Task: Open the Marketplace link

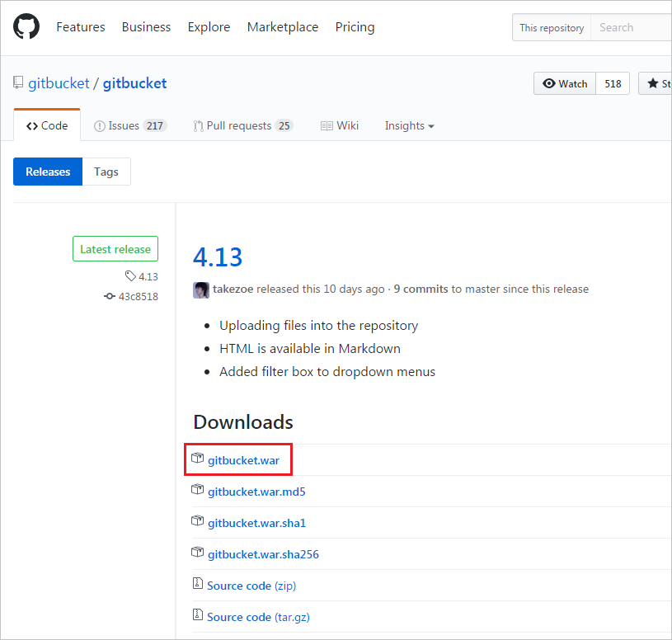Action: click(x=283, y=27)
